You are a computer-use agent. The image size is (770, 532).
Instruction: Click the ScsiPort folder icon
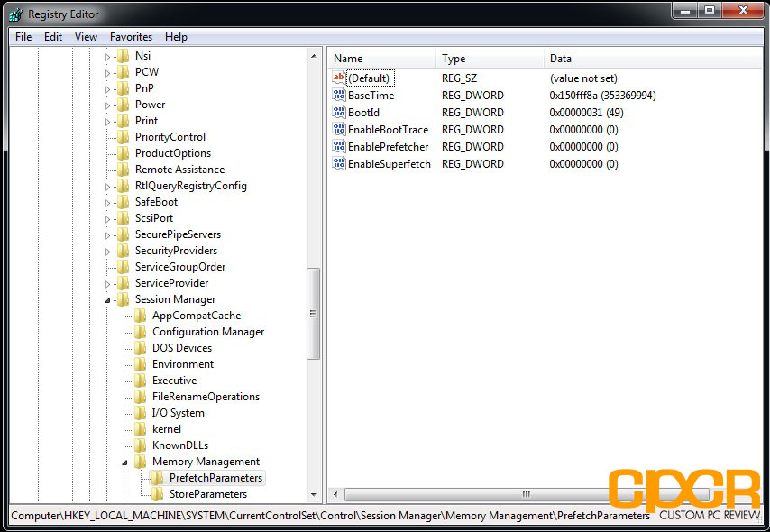(123, 218)
